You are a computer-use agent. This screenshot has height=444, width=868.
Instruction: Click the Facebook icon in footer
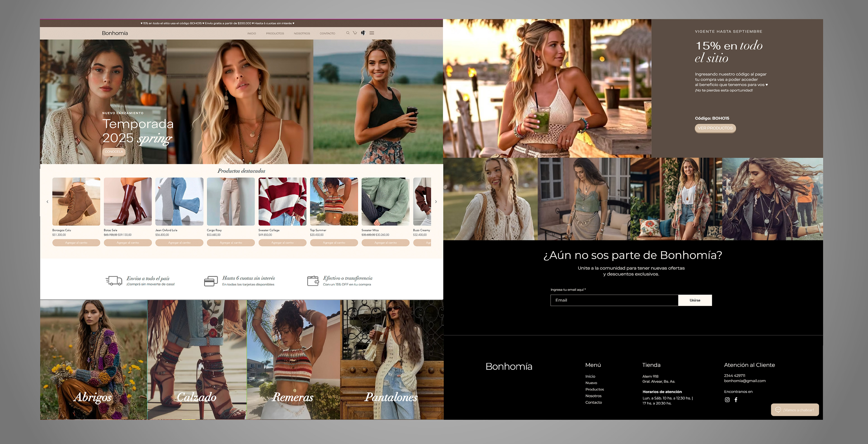click(x=736, y=400)
